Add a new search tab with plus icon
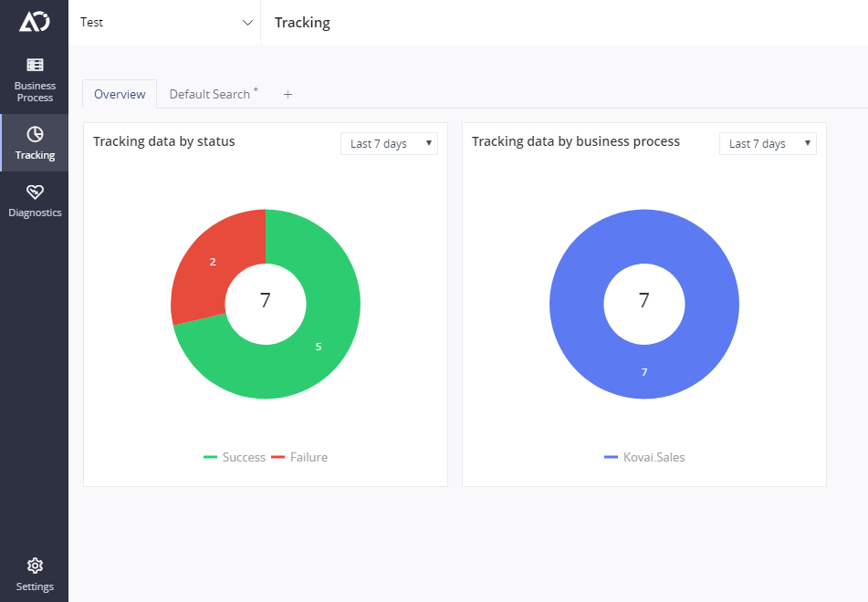This screenshot has width=868, height=602. click(288, 95)
